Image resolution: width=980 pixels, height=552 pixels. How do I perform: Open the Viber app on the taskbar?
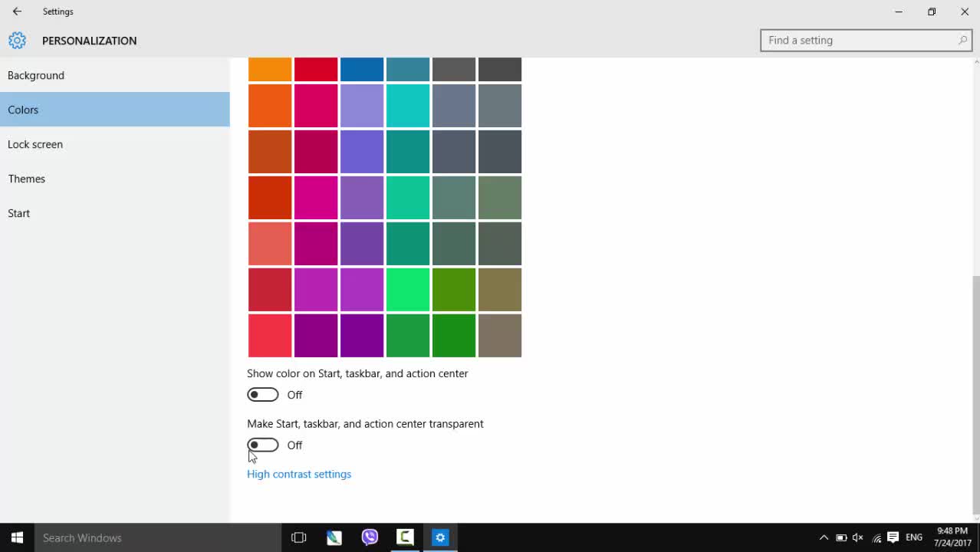coord(370,537)
